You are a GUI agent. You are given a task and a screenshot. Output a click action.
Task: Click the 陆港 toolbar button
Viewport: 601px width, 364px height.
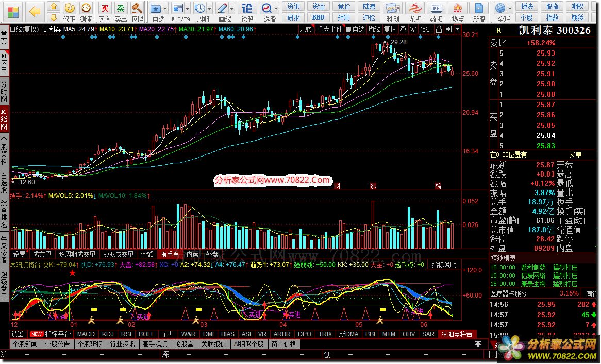pyautogui.click(x=369, y=7)
